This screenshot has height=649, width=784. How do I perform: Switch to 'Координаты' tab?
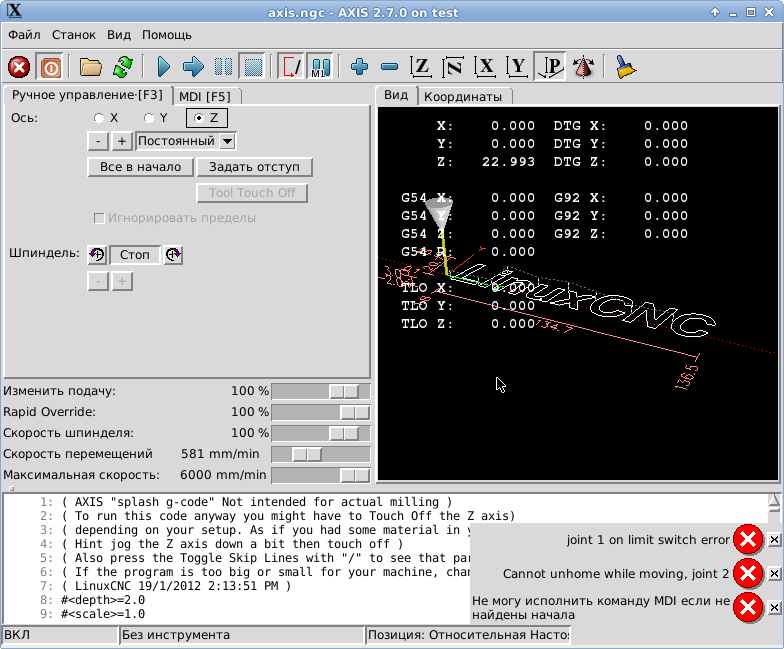[464, 96]
